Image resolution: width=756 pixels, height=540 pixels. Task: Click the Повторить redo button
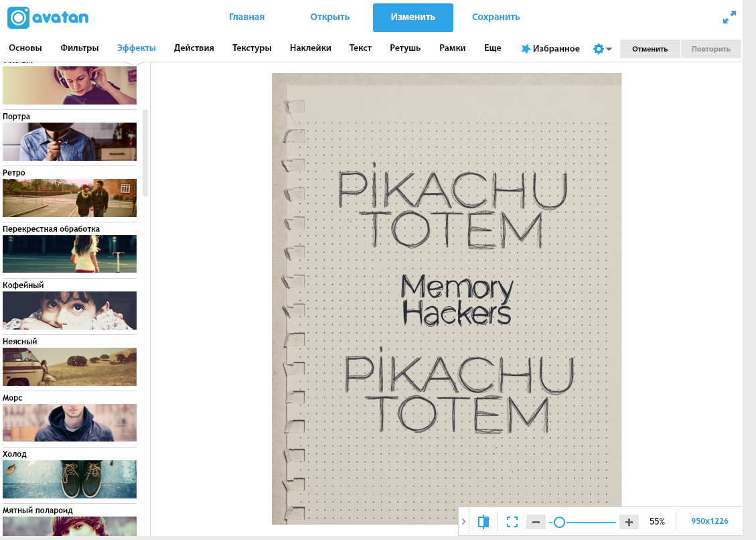coord(710,49)
